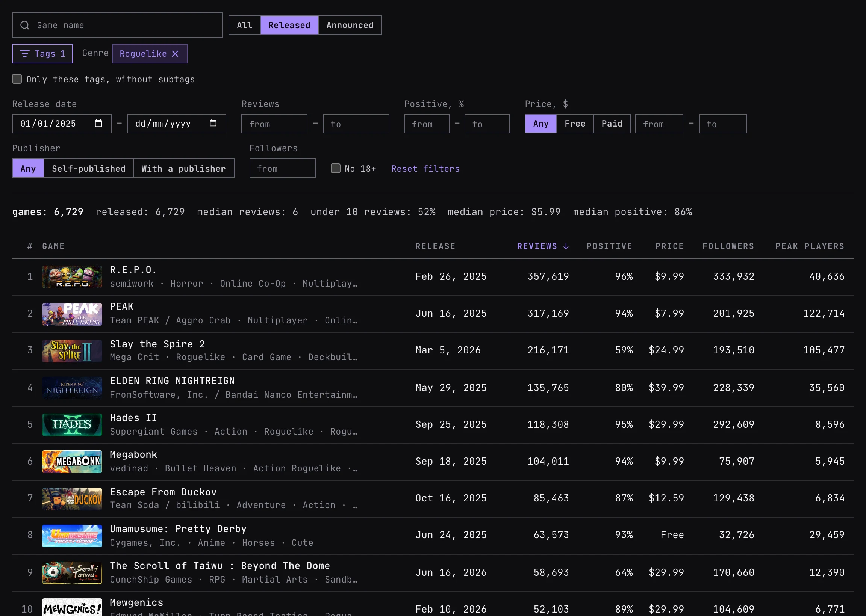Open Megabonk thumbnail
866x616 pixels.
[x=72, y=461]
